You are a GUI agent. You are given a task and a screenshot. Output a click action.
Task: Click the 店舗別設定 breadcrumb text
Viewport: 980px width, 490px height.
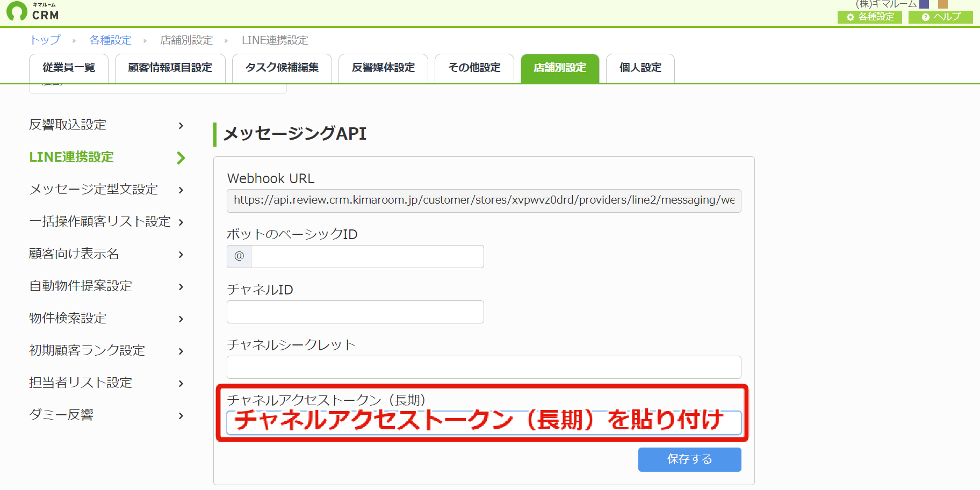click(x=186, y=40)
